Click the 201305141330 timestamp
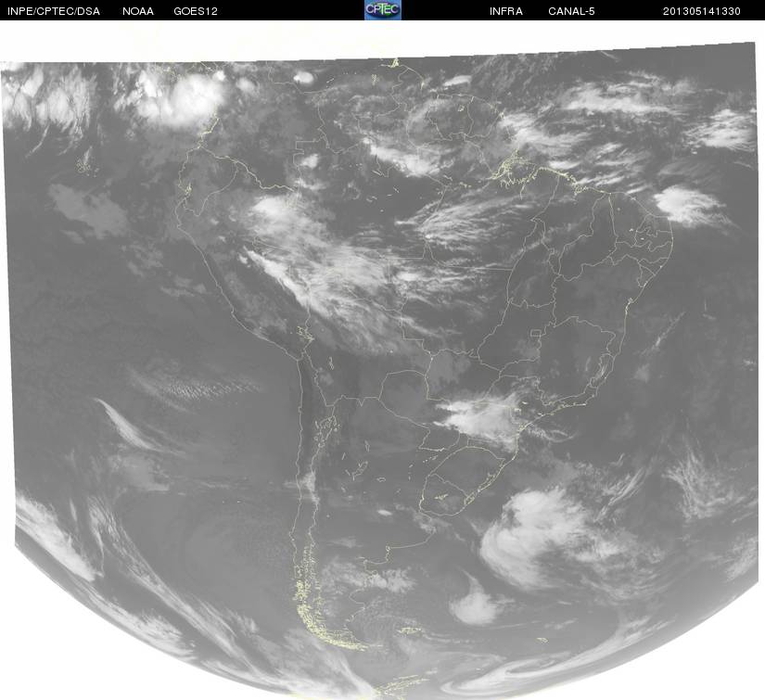 click(x=702, y=11)
